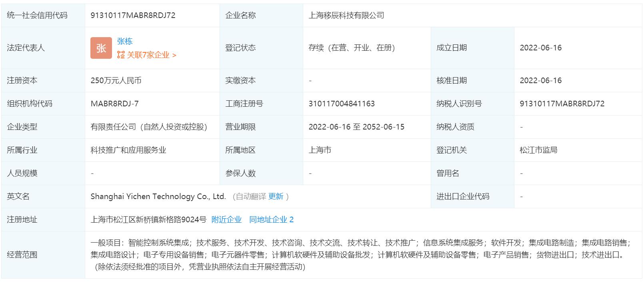
Task: Click the 成立日期 label cell
Action: 472,48
